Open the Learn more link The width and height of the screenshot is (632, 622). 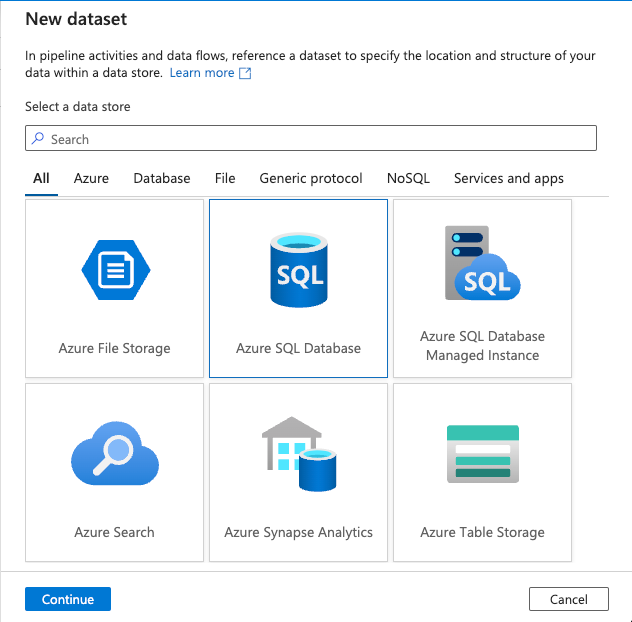201,73
